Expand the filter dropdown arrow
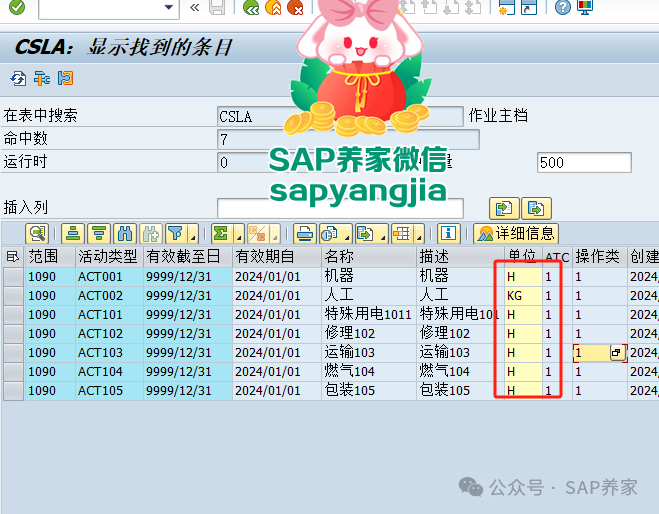Image resolution: width=659 pixels, height=514 pixels. [x=193, y=235]
